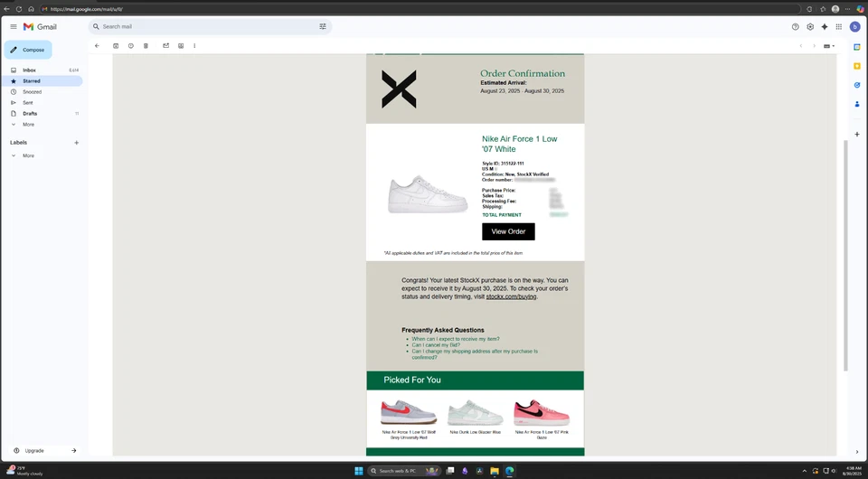Show hidden system tray icons

point(805,471)
